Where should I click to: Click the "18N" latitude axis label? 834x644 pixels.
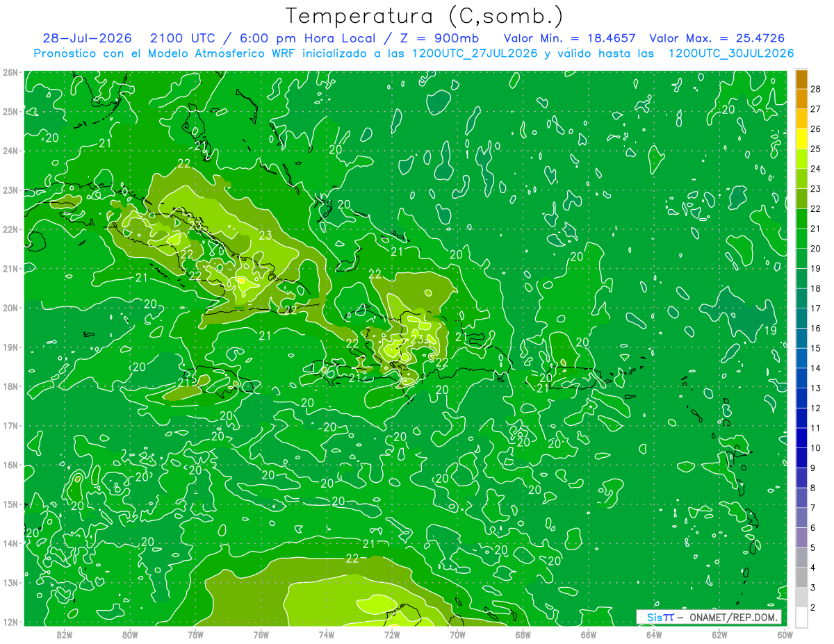10,386
